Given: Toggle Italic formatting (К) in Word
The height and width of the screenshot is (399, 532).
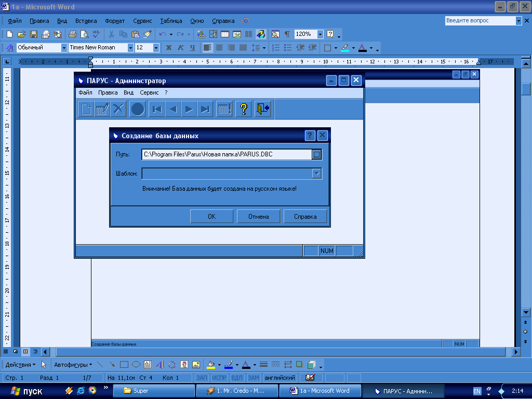Looking at the screenshot, I should pos(180,48).
